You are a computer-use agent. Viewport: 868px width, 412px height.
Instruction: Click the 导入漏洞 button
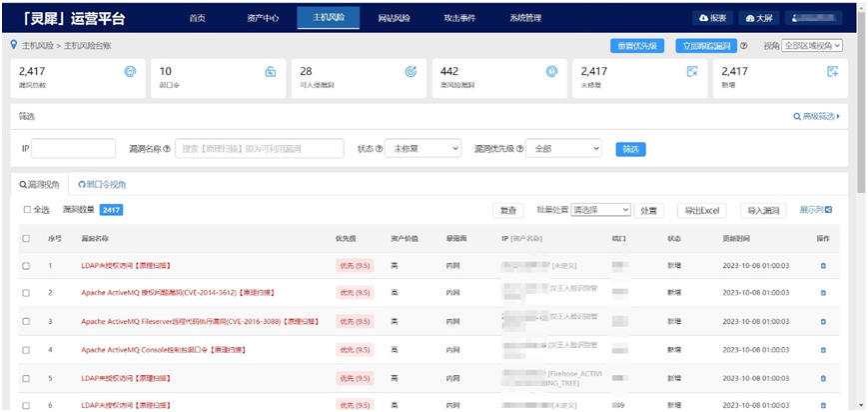[763, 210]
